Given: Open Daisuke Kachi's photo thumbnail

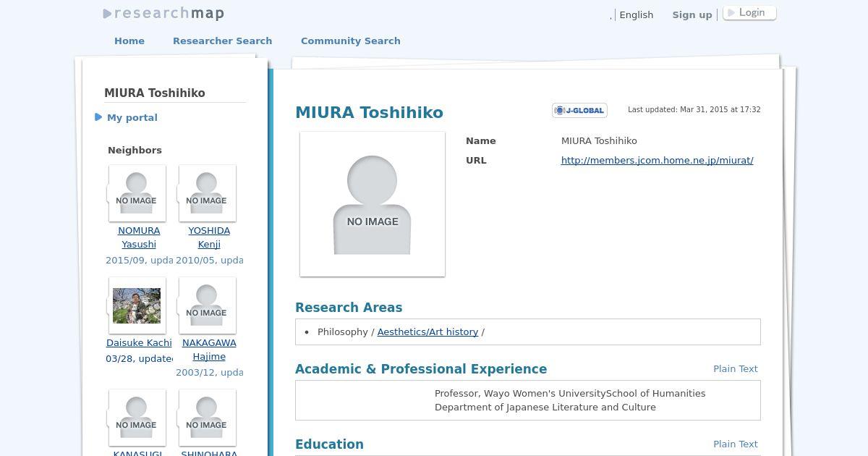Looking at the screenshot, I should 137,305.
